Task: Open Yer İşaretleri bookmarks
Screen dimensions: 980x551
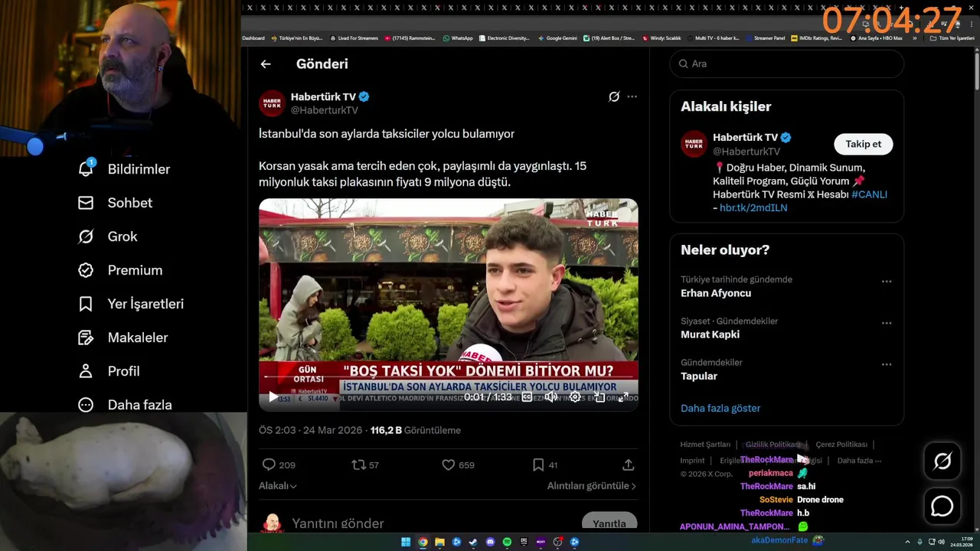Action: [x=131, y=304]
